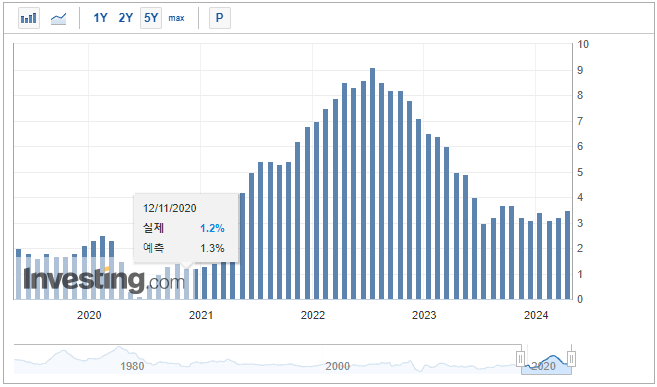Click the 1.3% forecast value in tooltip
The image size is (657, 387).
pos(212,248)
